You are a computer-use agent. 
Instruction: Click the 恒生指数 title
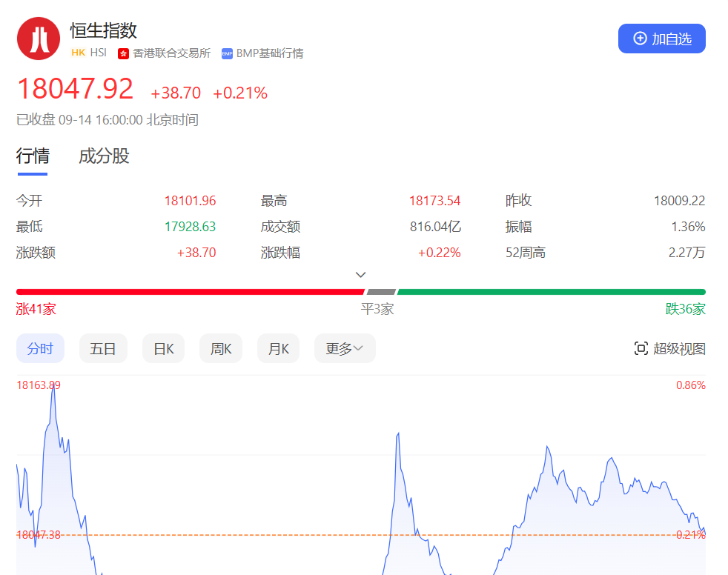(104, 30)
